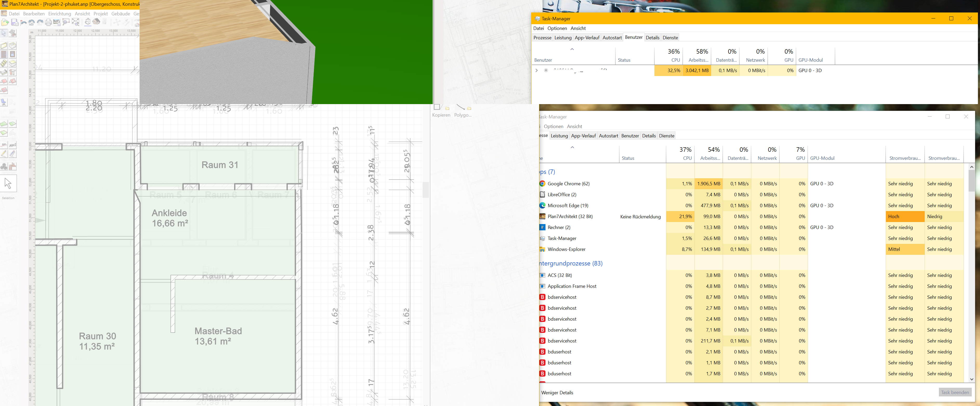This screenshot has height=406, width=980.
Task: Collapse the Hintergrundprozesse (83) group
Action: 571,263
